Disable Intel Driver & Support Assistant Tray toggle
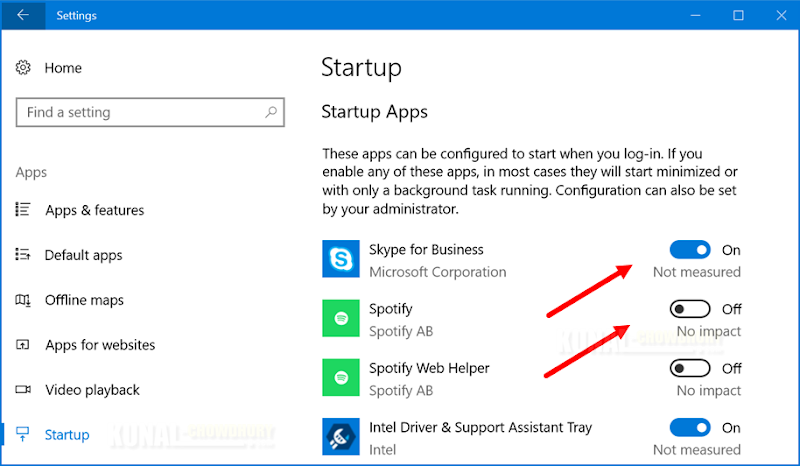 click(x=690, y=427)
